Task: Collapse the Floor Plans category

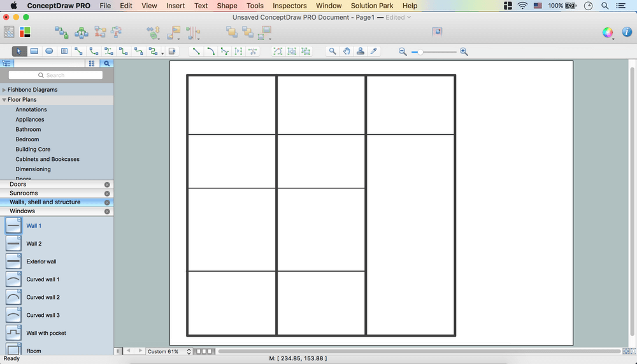Action: click(4, 100)
